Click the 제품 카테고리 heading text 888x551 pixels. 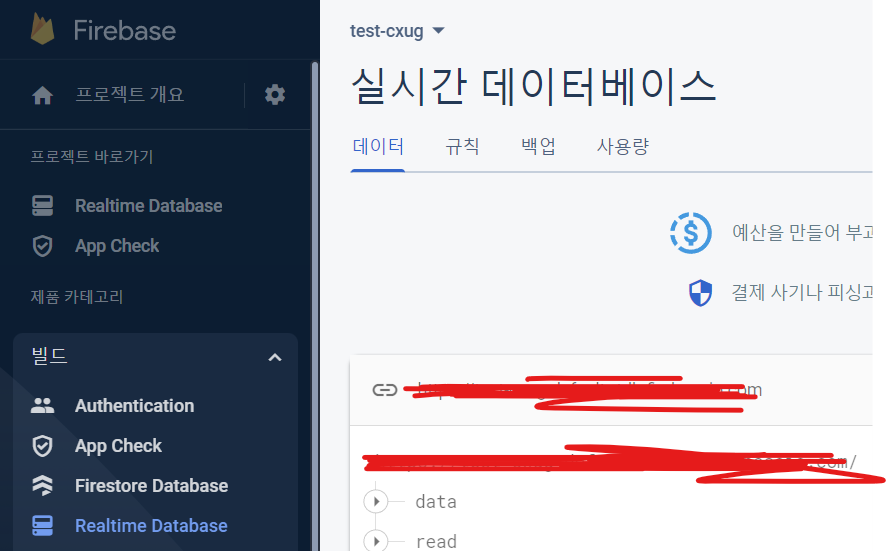76,297
